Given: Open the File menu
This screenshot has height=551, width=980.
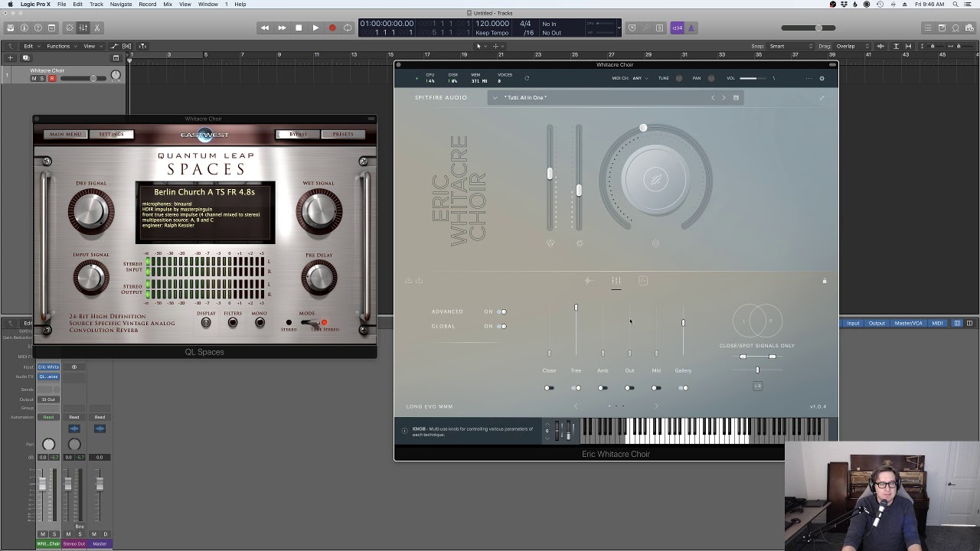Looking at the screenshot, I should [61, 4].
